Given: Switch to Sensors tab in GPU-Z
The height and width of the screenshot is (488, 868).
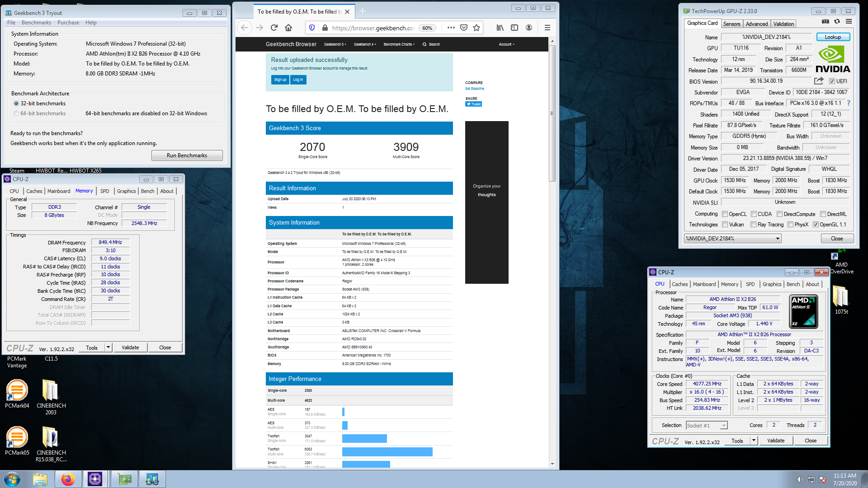Looking at the screenshot, I should [731, 24].
